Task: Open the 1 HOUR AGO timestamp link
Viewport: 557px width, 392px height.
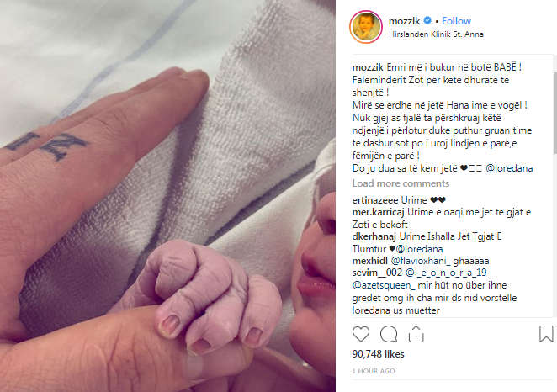Action: pyautogui.click(x=374, y=371)
